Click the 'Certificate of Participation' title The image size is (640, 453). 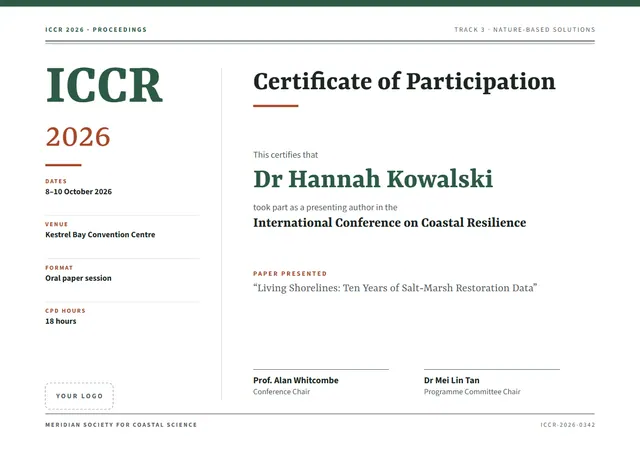pos(404,81)
